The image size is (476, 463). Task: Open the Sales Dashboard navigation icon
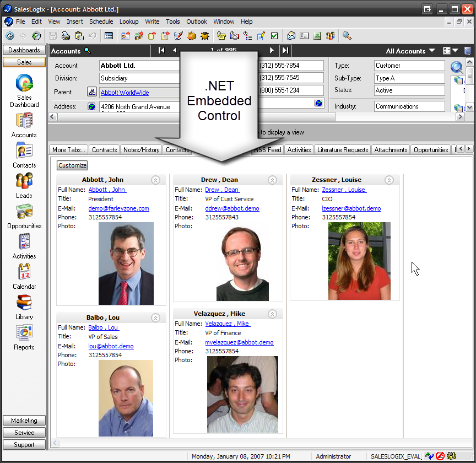coord(24,91)
